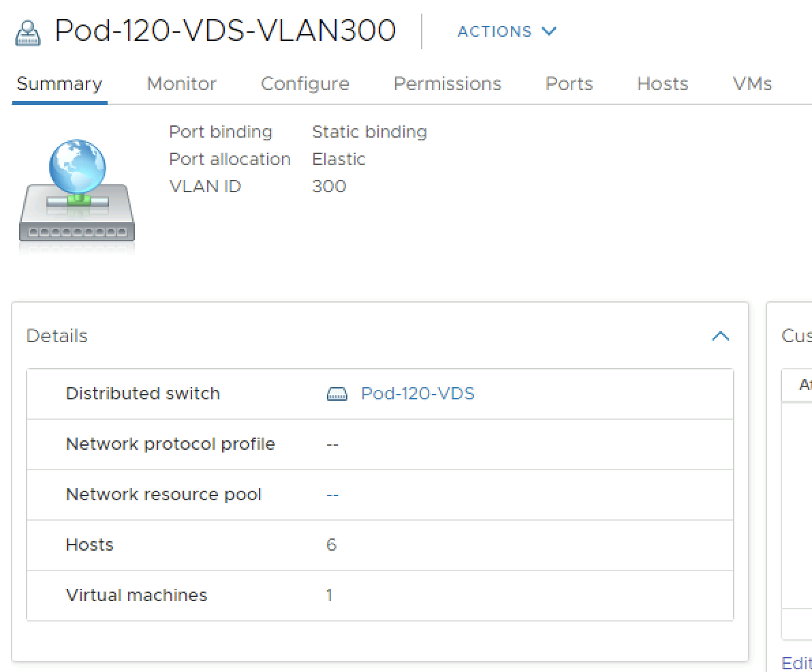This screenshot has width=812, height=672.
Task: Go to the Permissions tab
Action: [447, 84]
